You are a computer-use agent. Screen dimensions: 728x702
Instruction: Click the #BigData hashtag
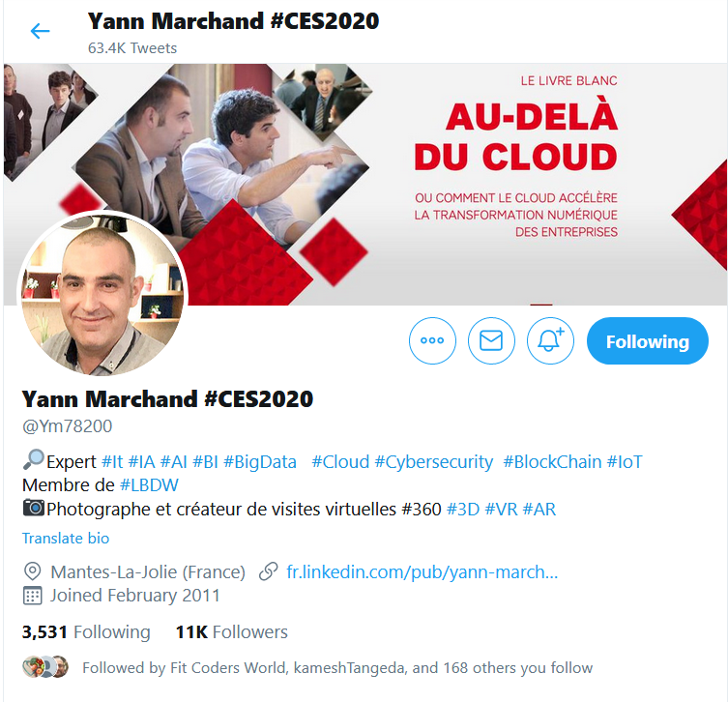tap(260, 462)
